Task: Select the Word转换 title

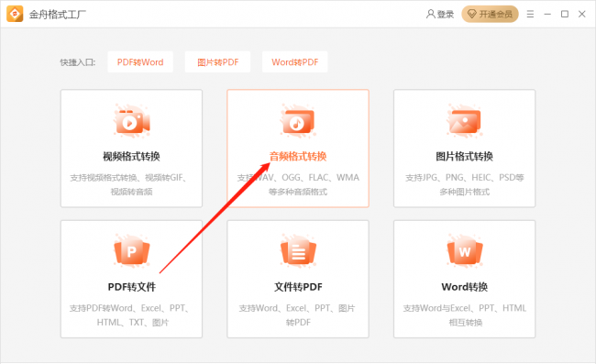Action: [465, 287]
